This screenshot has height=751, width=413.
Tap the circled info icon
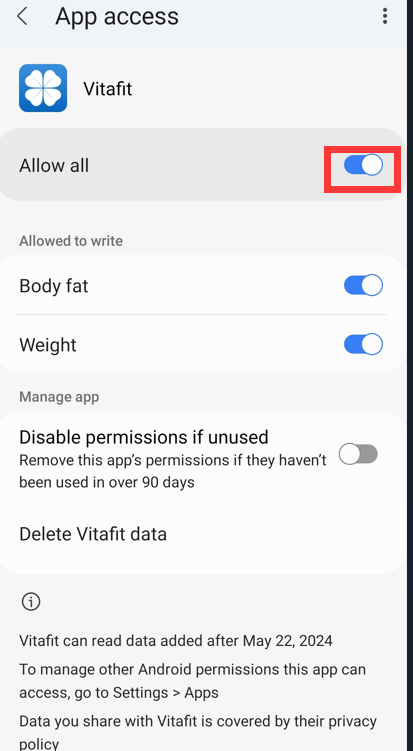click(31, 602)
